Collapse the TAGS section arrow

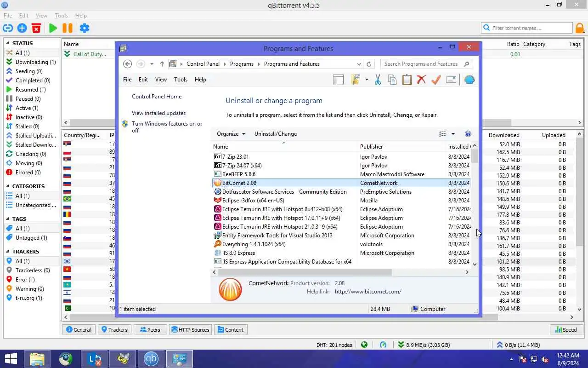(x=8, y=219)
